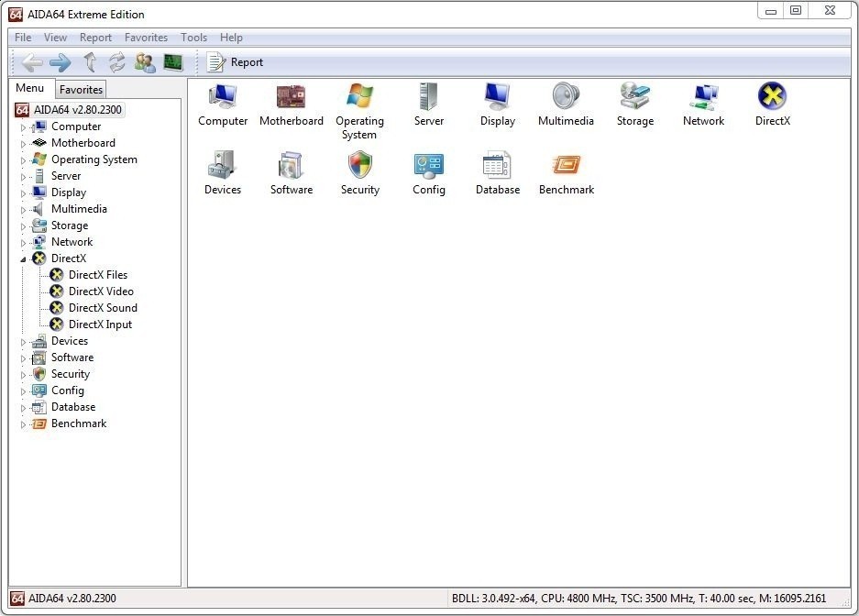Collapse the DirectX tree node
The image size is (859, 616).
(23, 259)
